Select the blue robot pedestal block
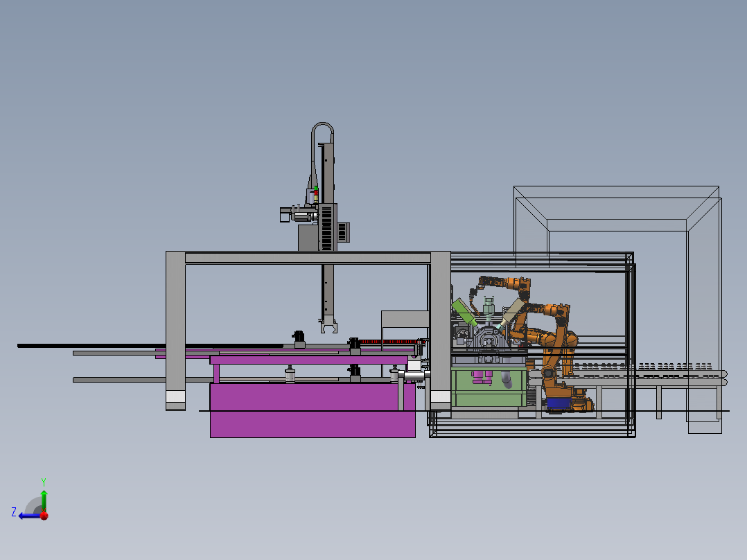The image size is (747, 560). click(559, 404)
